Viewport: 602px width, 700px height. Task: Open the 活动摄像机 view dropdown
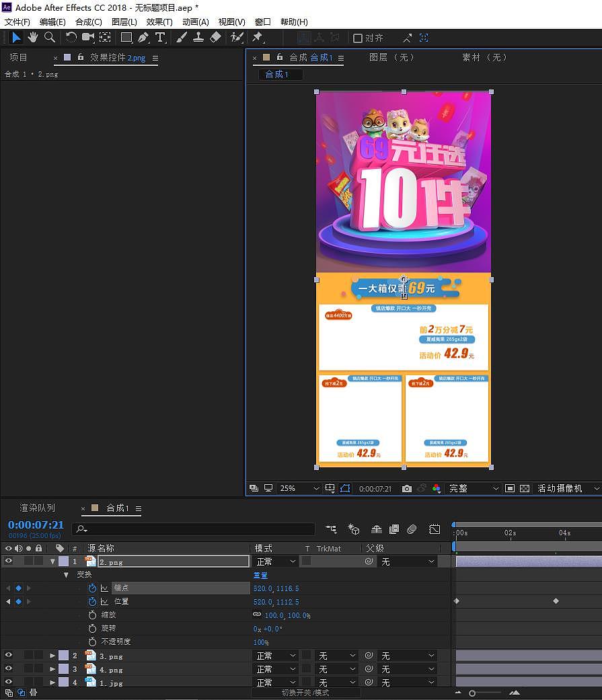click(x=568, y=488)
